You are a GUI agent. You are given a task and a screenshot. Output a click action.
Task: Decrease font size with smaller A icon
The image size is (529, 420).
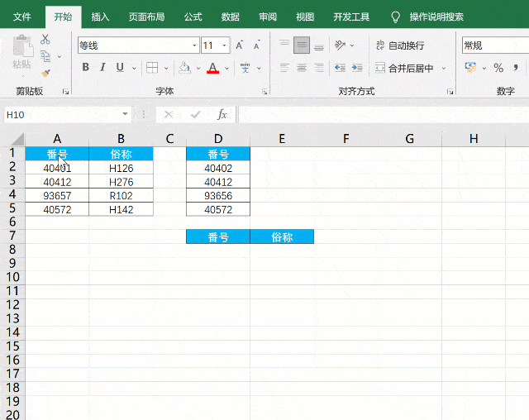(x=256, y=45)
